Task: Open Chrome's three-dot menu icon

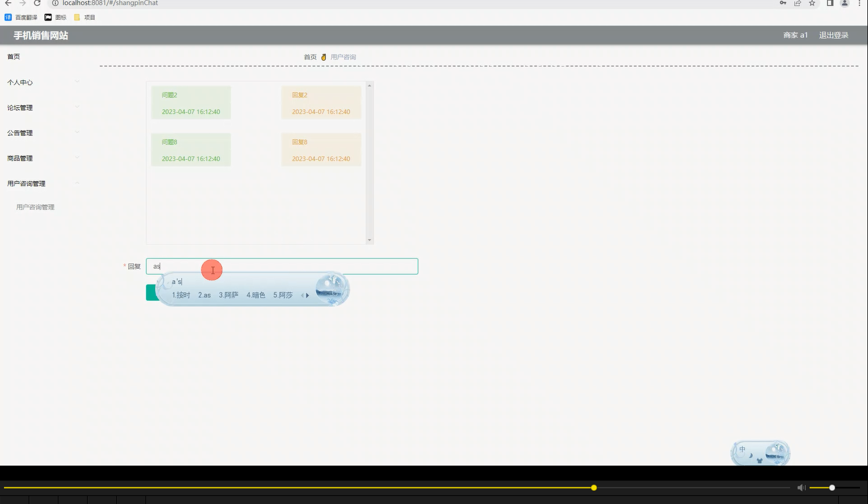Action: point(860,3)
